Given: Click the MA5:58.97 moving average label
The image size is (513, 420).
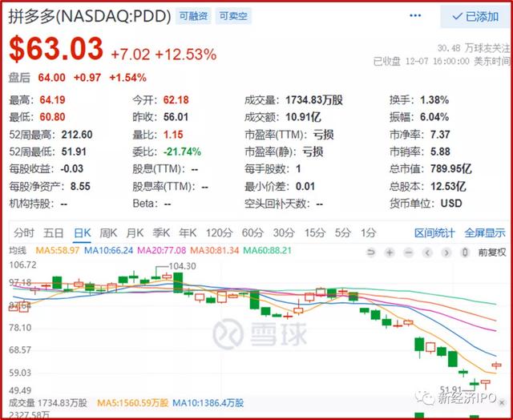Looking at the screenshot, I should pos(57,251).
